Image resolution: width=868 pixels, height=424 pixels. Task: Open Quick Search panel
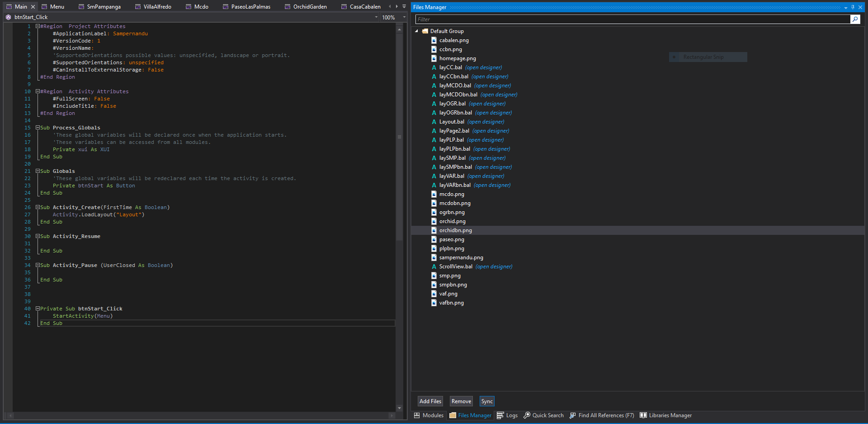(544, 415)
